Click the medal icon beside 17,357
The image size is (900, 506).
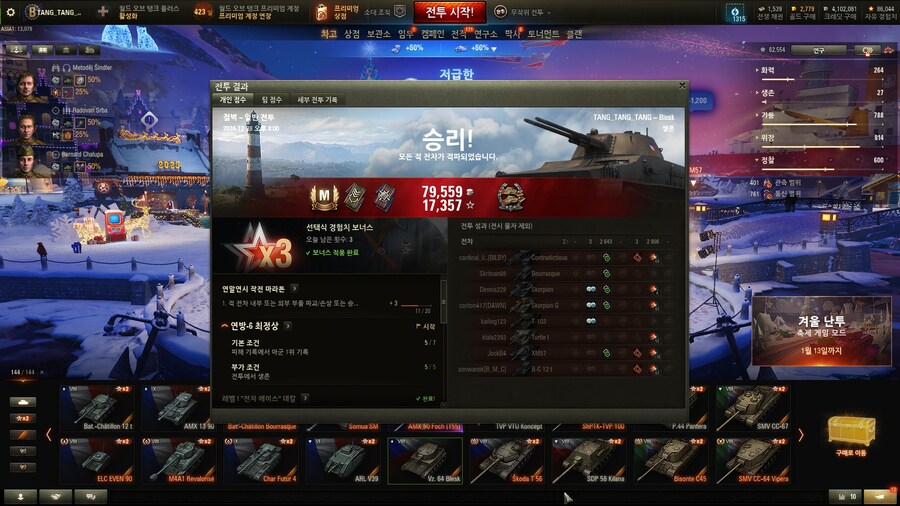[x=510, y=197]
